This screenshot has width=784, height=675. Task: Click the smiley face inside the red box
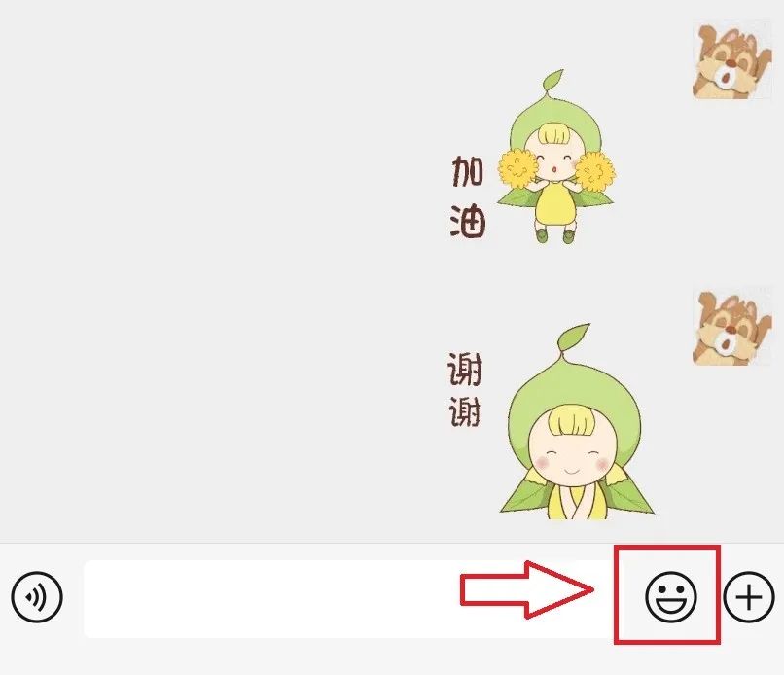(x=670, y=596)
